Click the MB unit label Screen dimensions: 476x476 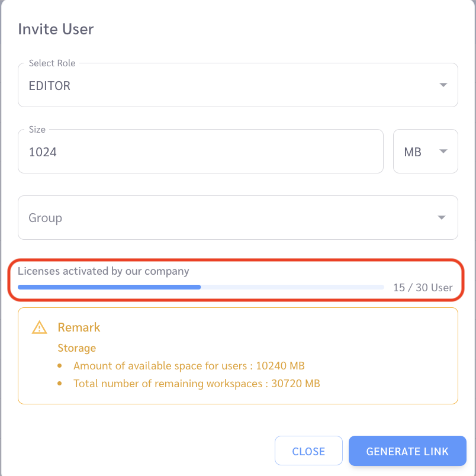pos(413,152)
